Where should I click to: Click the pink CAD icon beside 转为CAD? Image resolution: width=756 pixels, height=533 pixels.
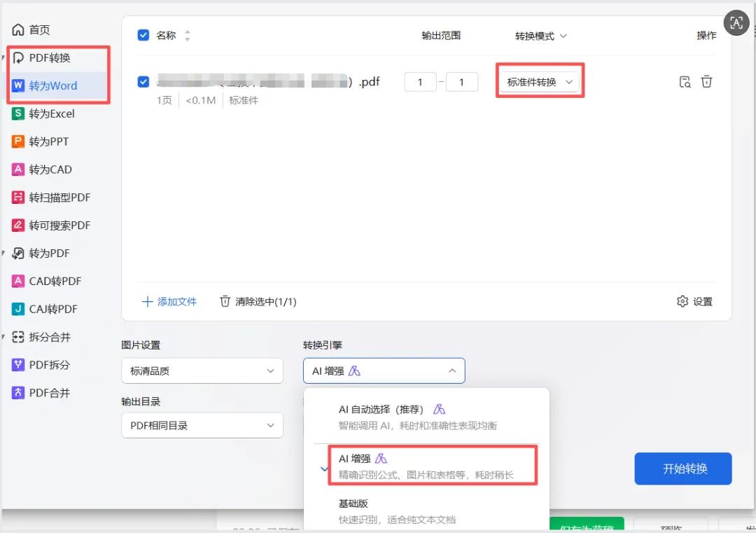tap(17, 169)
